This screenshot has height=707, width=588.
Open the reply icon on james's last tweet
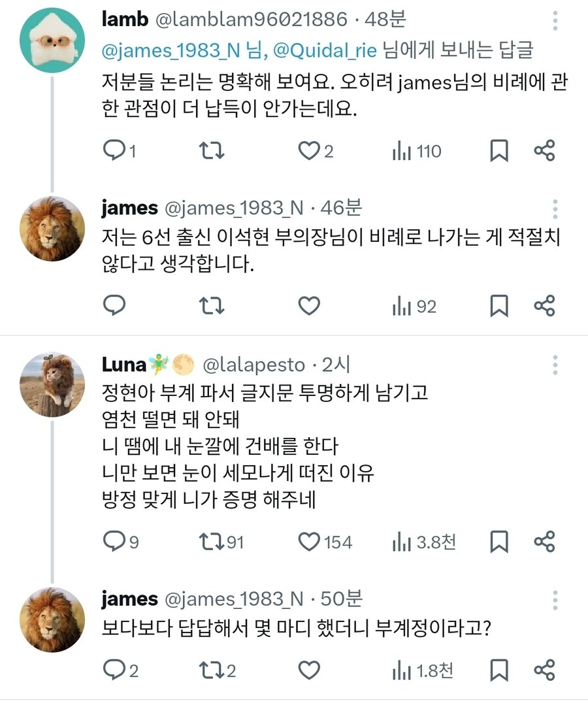pos(116,670)
